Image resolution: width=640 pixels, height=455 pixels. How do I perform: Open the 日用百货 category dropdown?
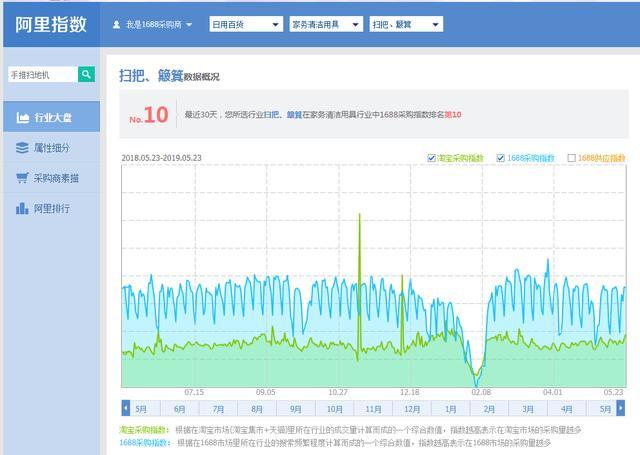coord(246,24)
